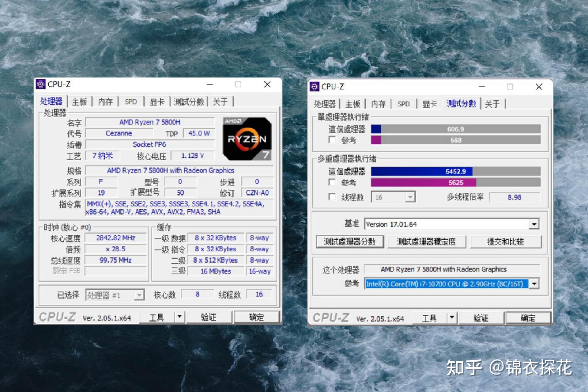The width and height of the screenshot is (588, 392).
Task: Click core voltage value 1.128 V
Action: pyautogui.click(x=193, y=156)
